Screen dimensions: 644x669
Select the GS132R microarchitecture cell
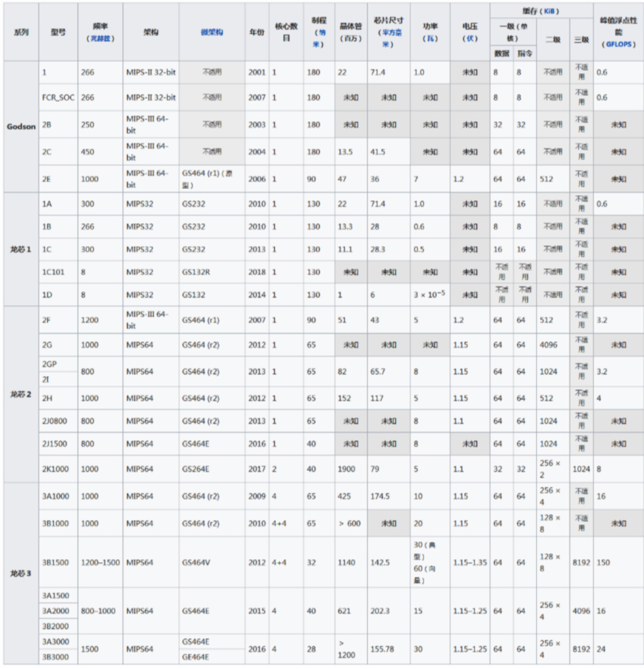coord(212,272)
